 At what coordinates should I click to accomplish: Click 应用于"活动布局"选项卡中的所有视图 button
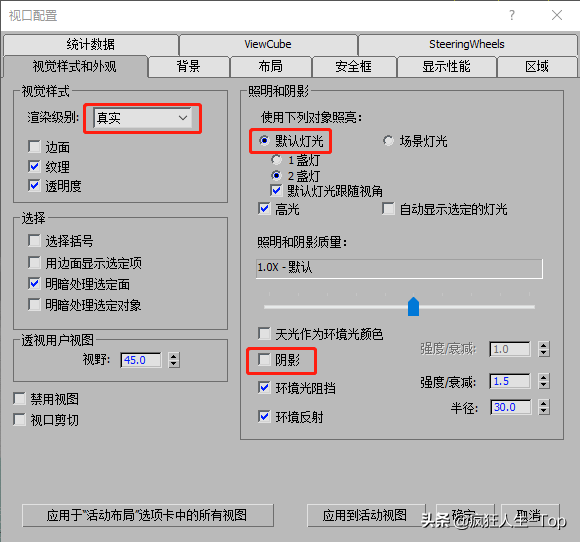(x=148, y=515)
